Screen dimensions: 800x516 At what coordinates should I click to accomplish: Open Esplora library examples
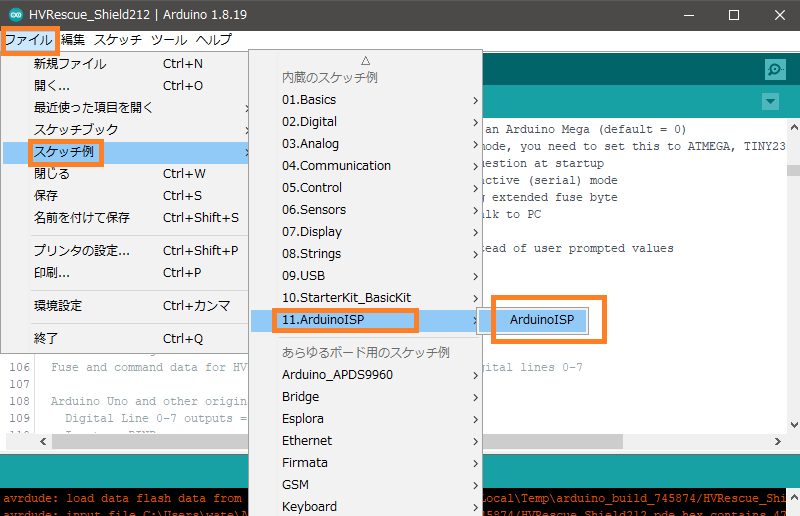[366, 419]
